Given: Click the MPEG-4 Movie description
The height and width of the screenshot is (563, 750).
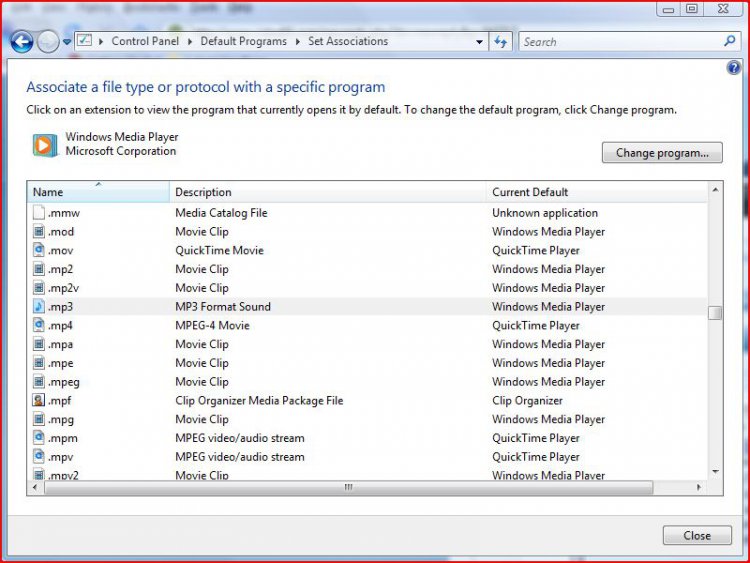Looking at the screenshot, I should tap(212, 325).
